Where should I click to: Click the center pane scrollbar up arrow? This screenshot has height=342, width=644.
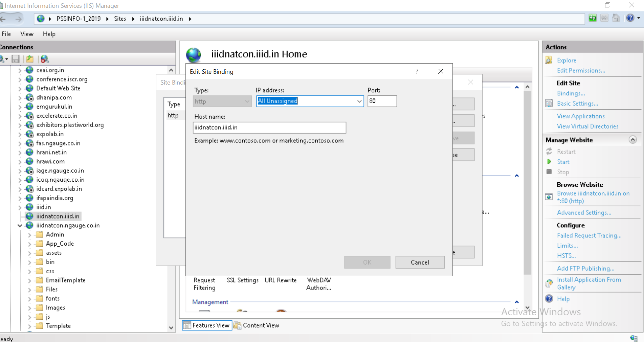coord(527,87)
